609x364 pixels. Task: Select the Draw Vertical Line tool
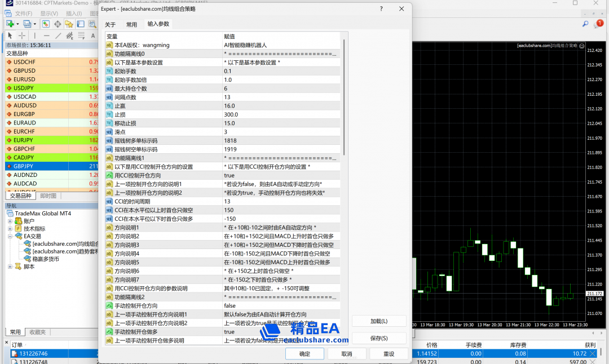[x=34, y=35]
